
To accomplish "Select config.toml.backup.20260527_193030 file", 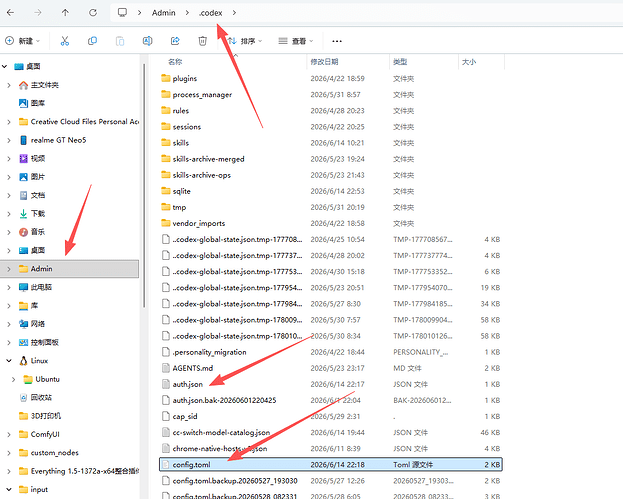I will [x=235, y=481].
